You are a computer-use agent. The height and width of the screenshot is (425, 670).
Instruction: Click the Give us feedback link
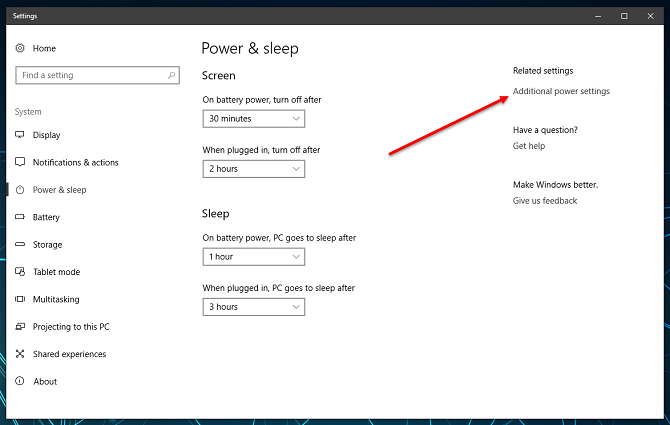tap(545, 201)
